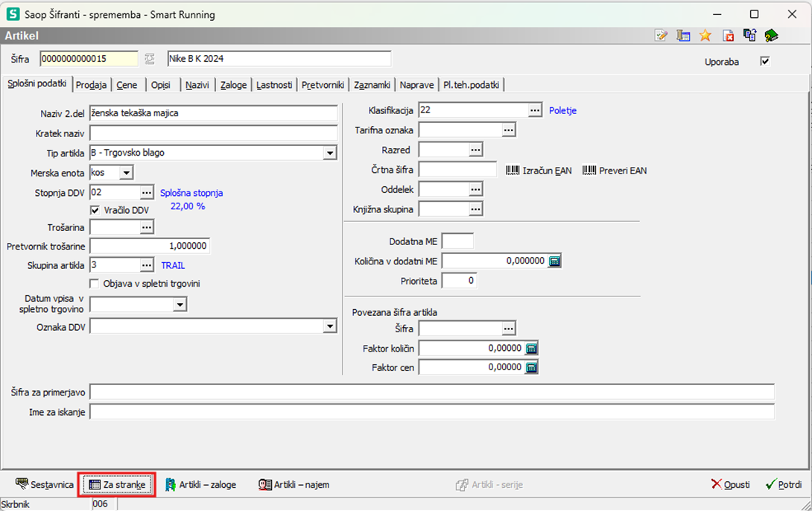The width and height of the screenshot is (812, 511).
Task: Click the green book help icon
Action: tap(772, 35)
